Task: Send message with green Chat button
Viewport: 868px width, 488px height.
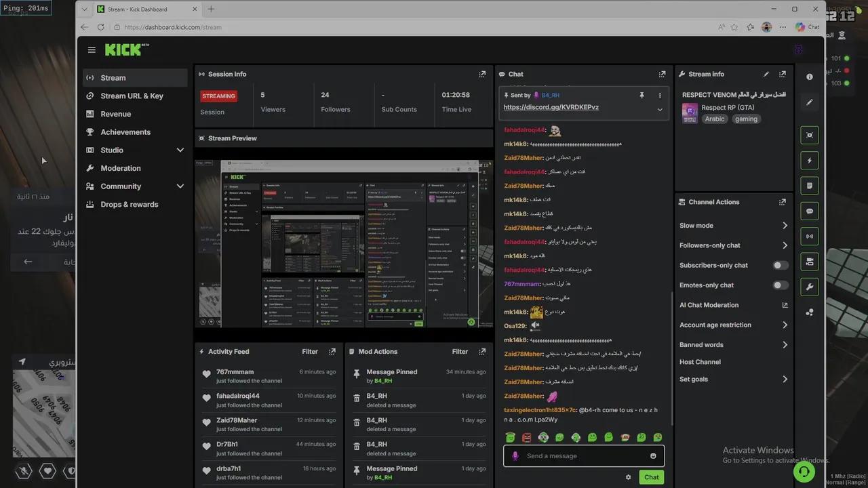Action: (652, 477)
